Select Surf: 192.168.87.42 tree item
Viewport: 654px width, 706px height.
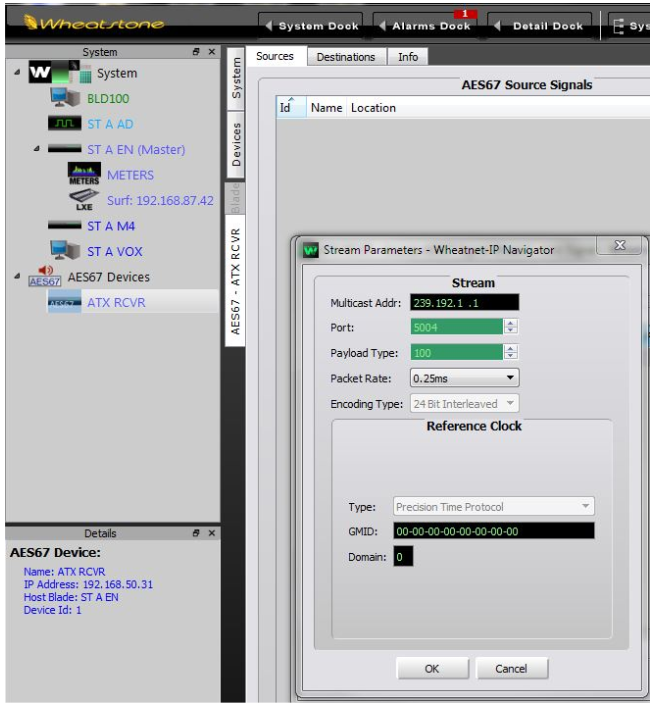pyautogui.click(x=160, y=200)
